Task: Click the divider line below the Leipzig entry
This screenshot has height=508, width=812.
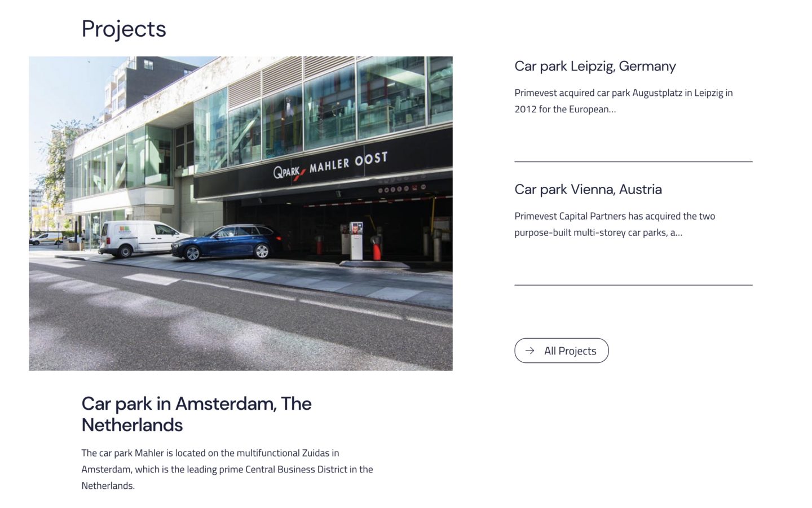Action: pyautogui.click(x=633, y=162)
